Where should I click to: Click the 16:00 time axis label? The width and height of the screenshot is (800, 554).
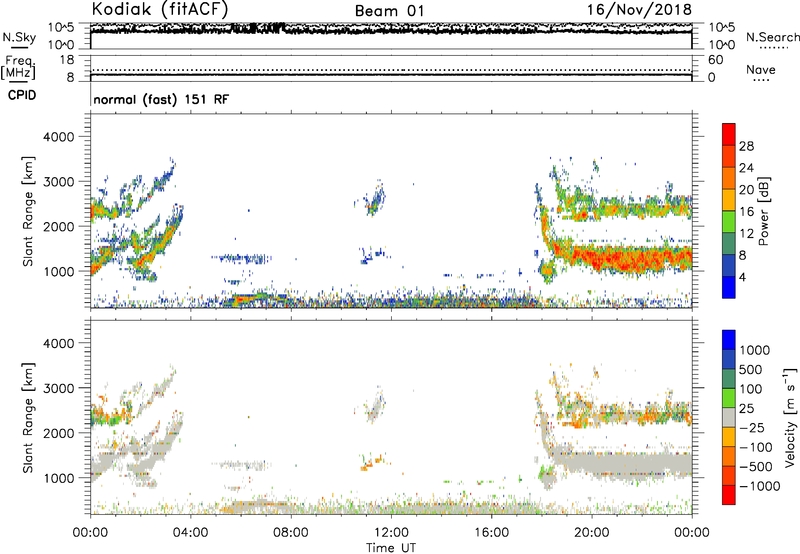tap(491, 533)
